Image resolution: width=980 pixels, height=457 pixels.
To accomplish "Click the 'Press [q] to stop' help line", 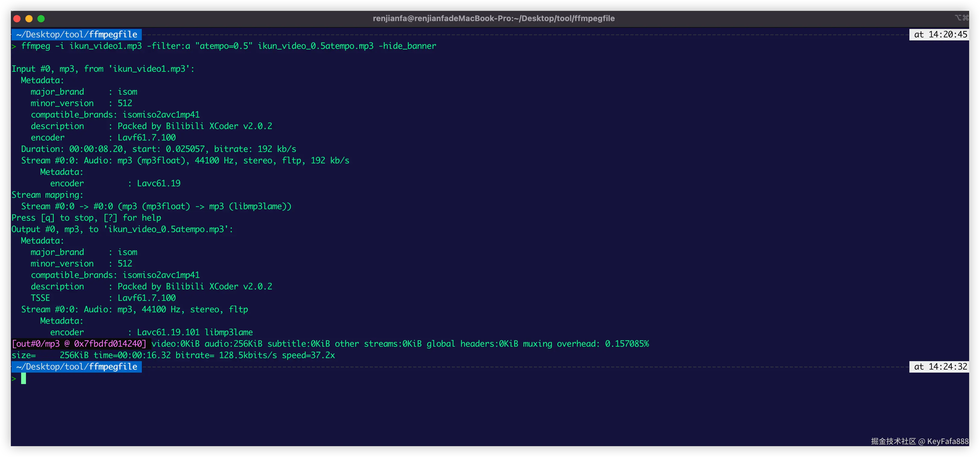I will 86,218.
